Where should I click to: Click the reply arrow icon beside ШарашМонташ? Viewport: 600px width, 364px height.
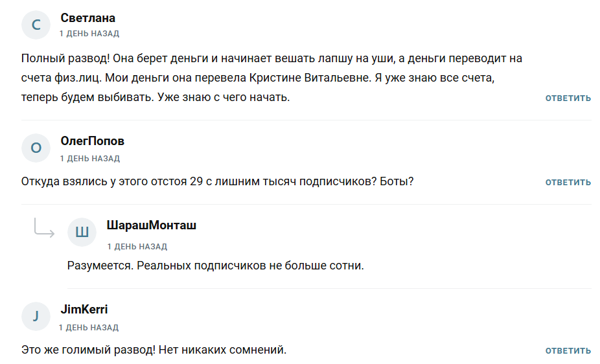(44, 228)
